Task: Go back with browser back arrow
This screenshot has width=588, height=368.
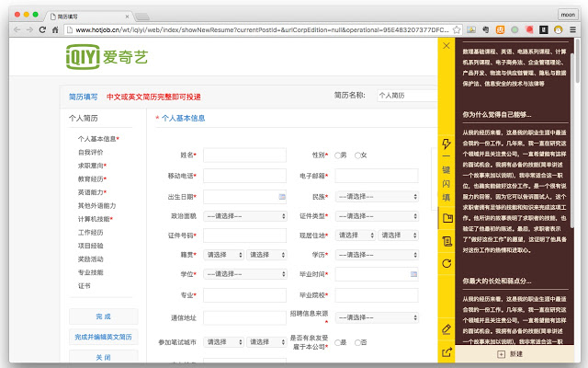Action: 17,29
